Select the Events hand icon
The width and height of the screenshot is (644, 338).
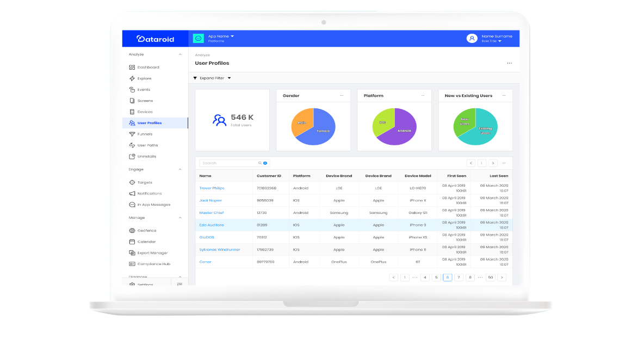click(x=132, y=89)
